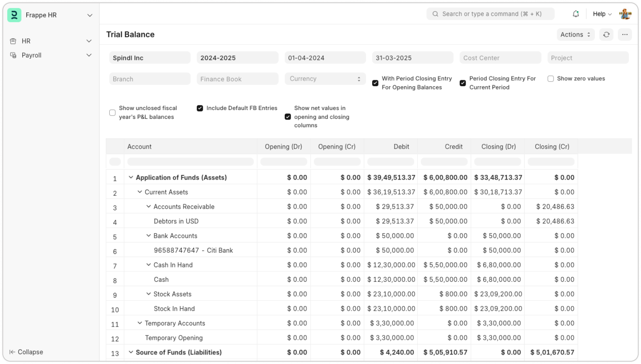This screenshot has width=641, height=364.
Task: Refresh the Trial Balance report
Action: [x=606, y=35]
